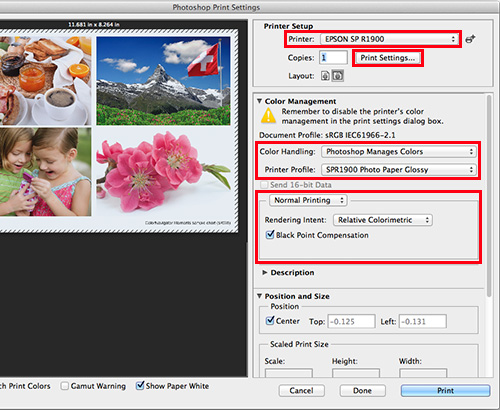Click the settings panel vertical scrollbar
The height and width of the screenshot is (410, 500).
[489, 196]
